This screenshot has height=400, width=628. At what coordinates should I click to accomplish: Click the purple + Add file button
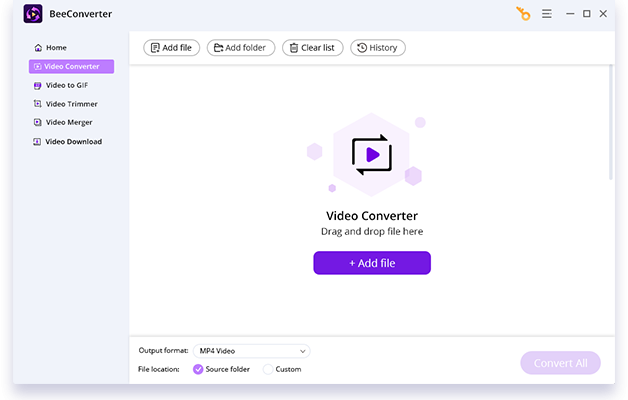coord(372,263)
